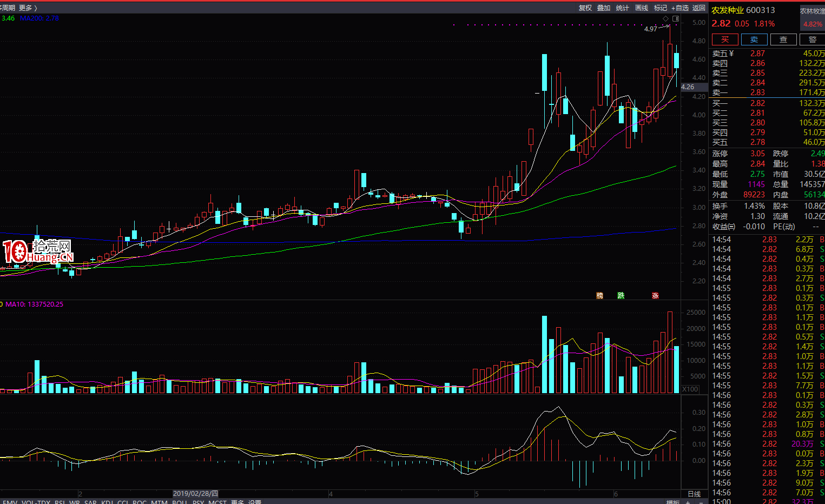Click the X100 volume scale badge

[690, 389]
